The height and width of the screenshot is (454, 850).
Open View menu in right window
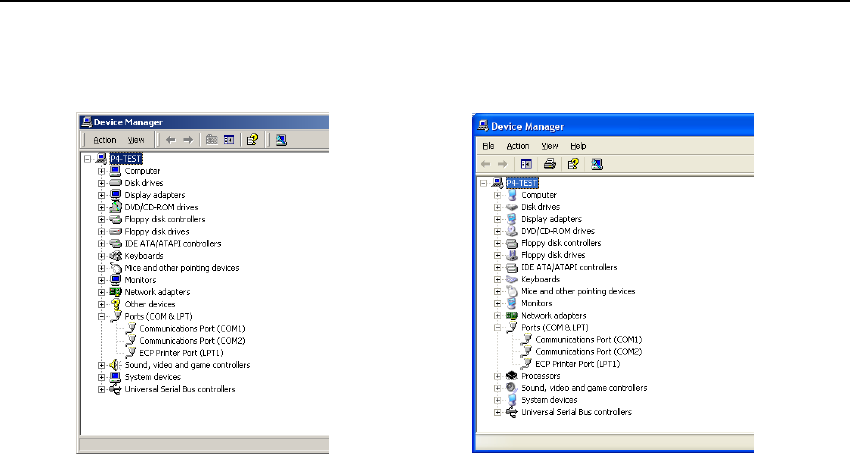coord(550,146)
